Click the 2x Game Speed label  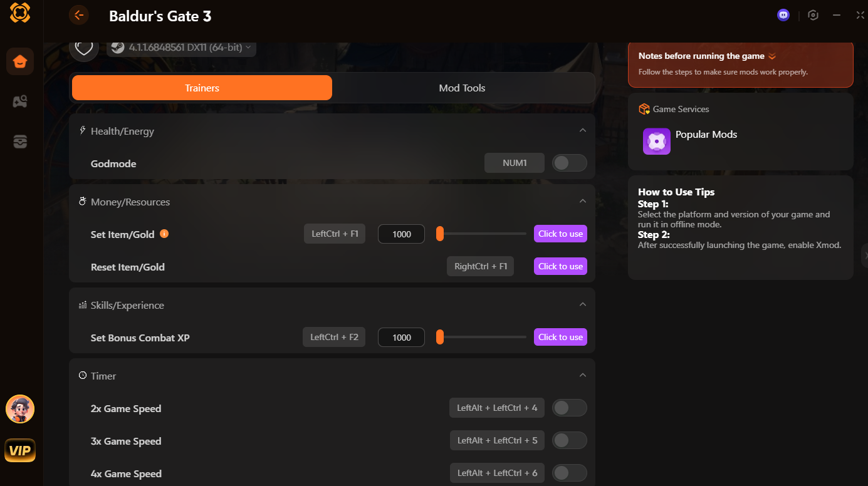point(126,408)
